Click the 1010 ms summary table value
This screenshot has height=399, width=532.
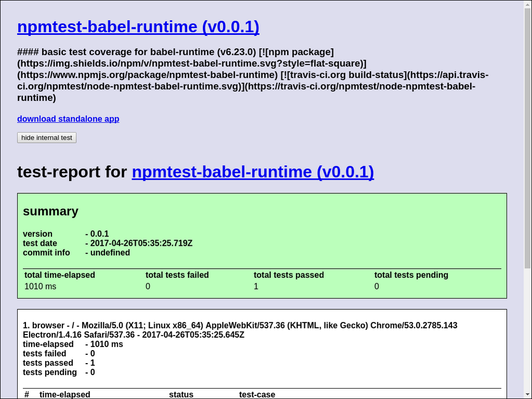click(x=41, y=287)
